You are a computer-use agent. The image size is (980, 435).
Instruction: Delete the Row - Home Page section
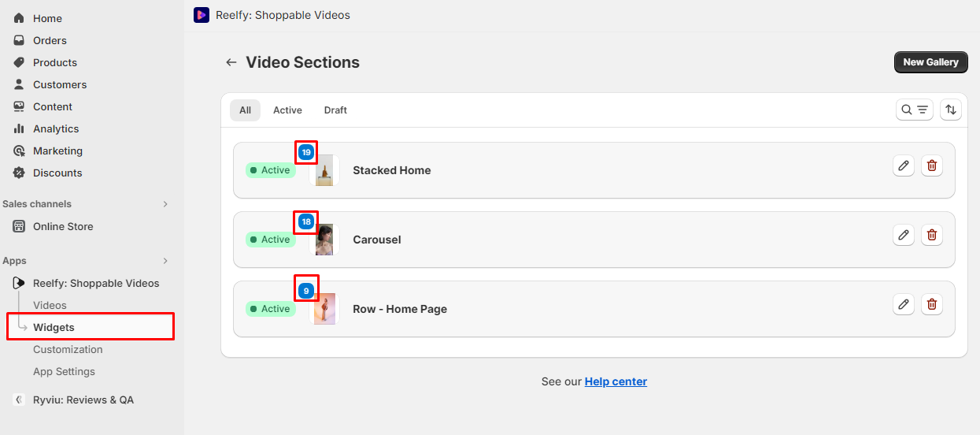click(932, 304)
